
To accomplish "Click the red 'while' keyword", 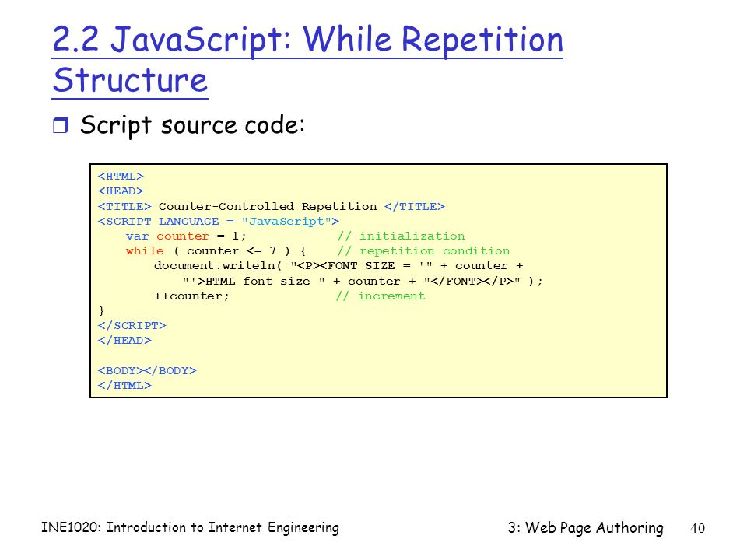I will [145, 251].
